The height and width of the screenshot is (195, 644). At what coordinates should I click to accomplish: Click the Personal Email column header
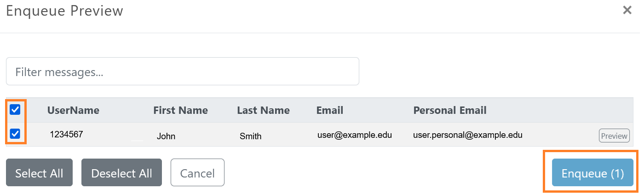coord(449,111)
